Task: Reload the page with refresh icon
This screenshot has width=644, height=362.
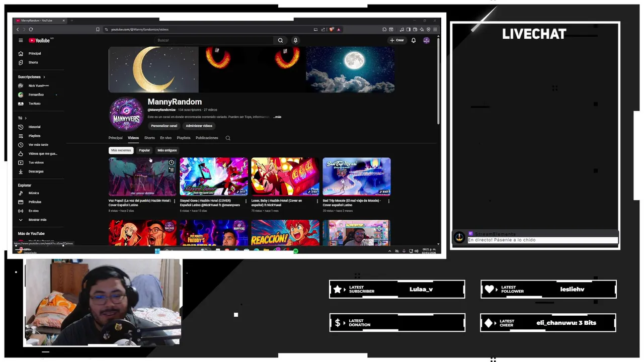Action: [x=31, y=30]
